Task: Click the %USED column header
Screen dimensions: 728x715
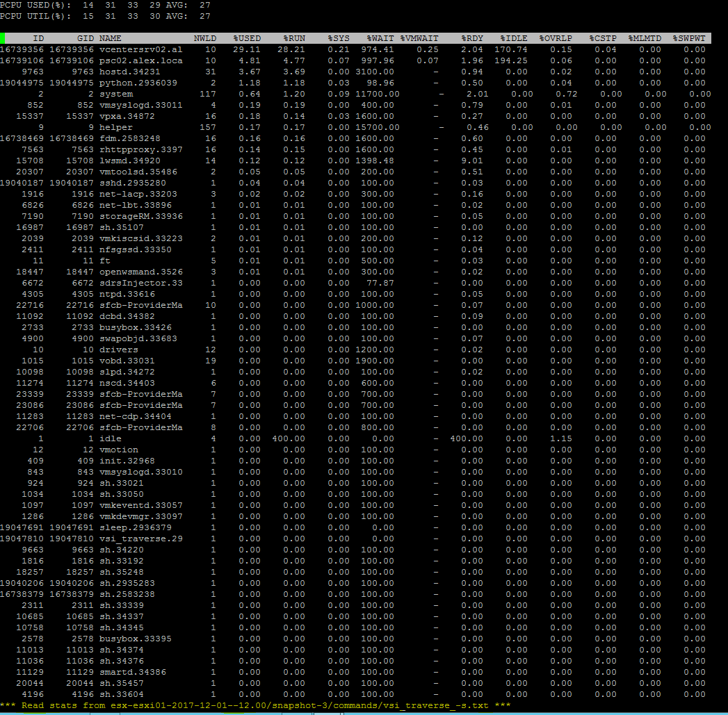Action: coord(247,38)
